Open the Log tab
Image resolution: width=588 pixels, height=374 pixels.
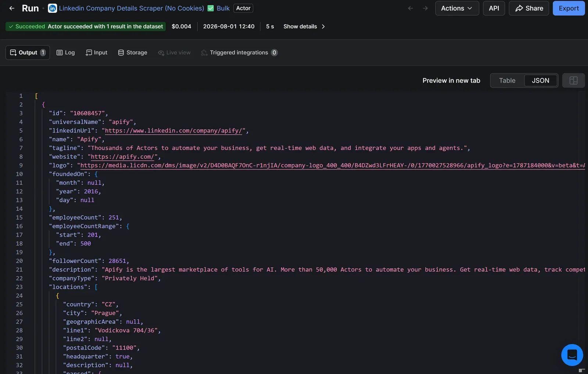pos(65,53)
